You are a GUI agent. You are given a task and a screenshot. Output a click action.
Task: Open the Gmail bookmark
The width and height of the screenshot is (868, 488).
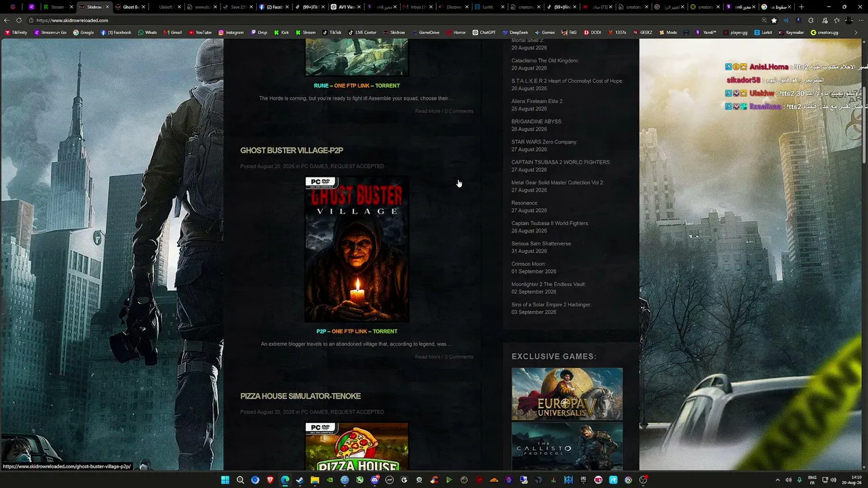(x=172, y=33)
